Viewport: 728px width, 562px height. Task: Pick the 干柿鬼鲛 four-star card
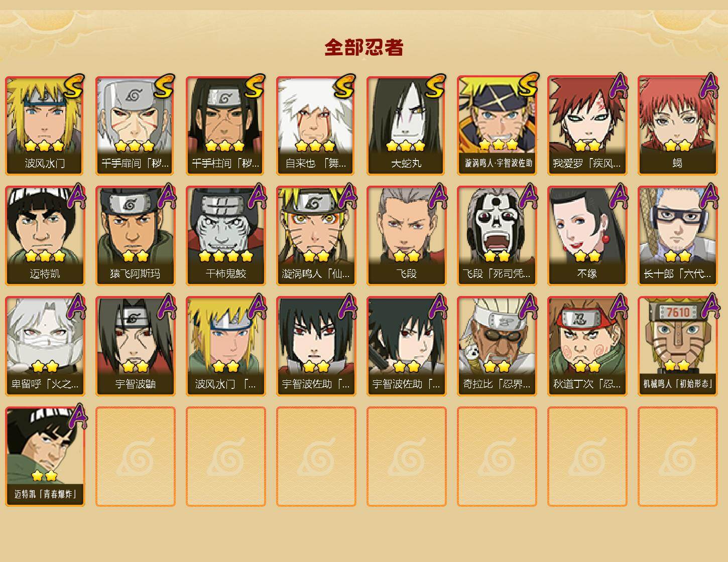point(226,236)
